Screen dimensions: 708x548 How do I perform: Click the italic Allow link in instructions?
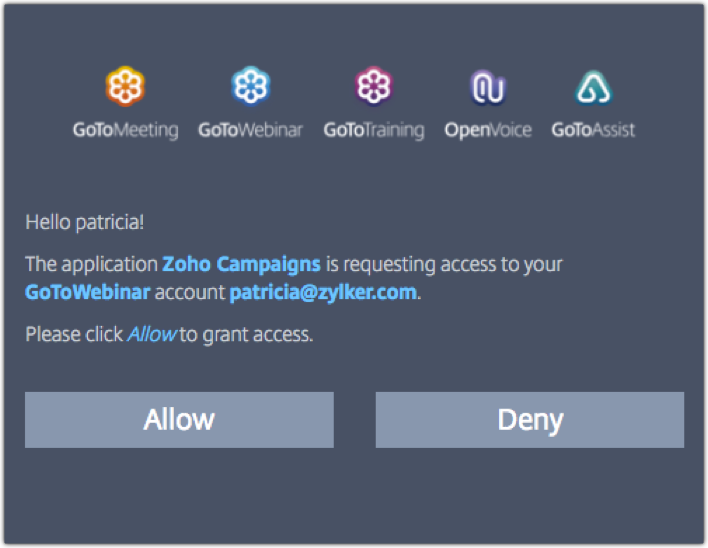pyautogui.click(x=151, y=334)
